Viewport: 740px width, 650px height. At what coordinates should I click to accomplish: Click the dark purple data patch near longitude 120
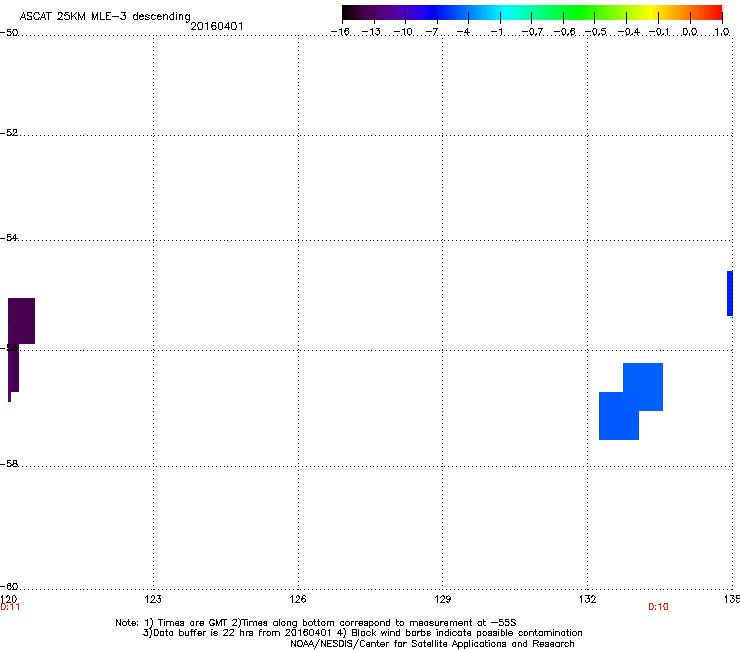pos(21,321)
